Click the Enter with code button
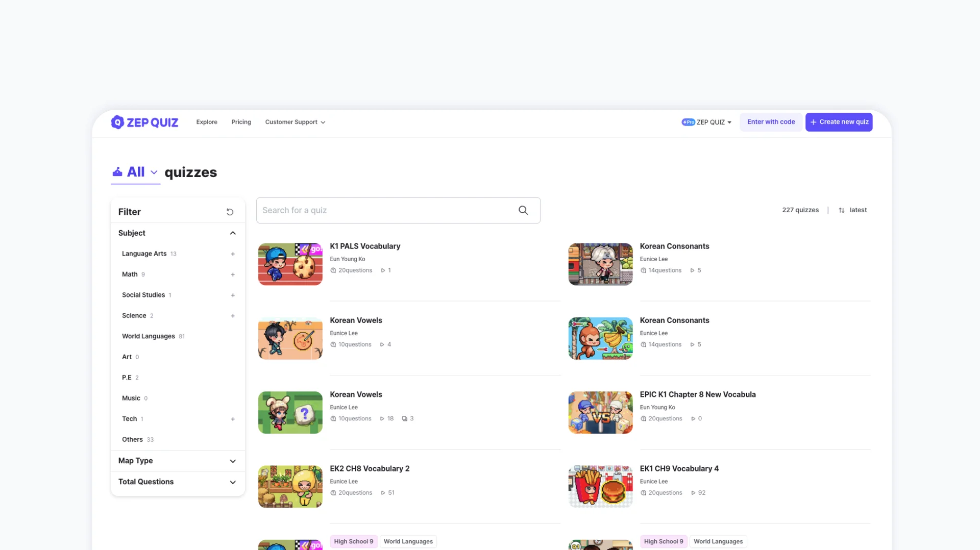 771,122
